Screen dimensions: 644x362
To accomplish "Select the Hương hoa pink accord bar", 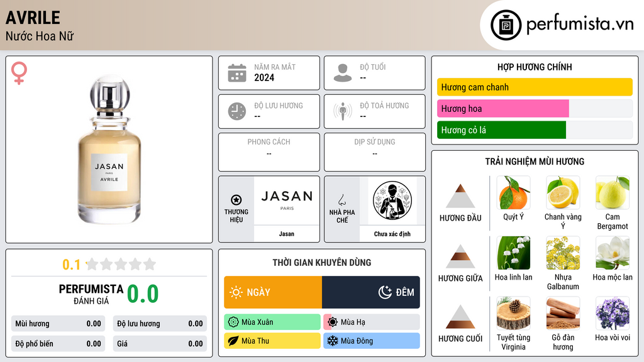I will tap(502, 108).
